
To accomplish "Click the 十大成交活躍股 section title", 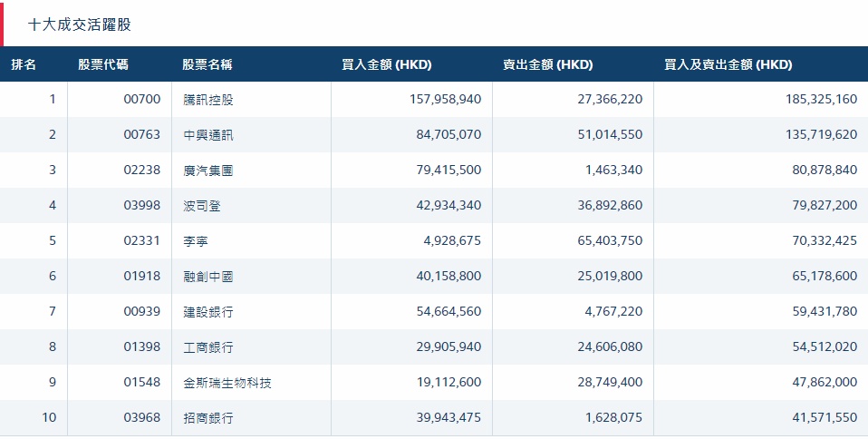I will (x=79, y=24).
